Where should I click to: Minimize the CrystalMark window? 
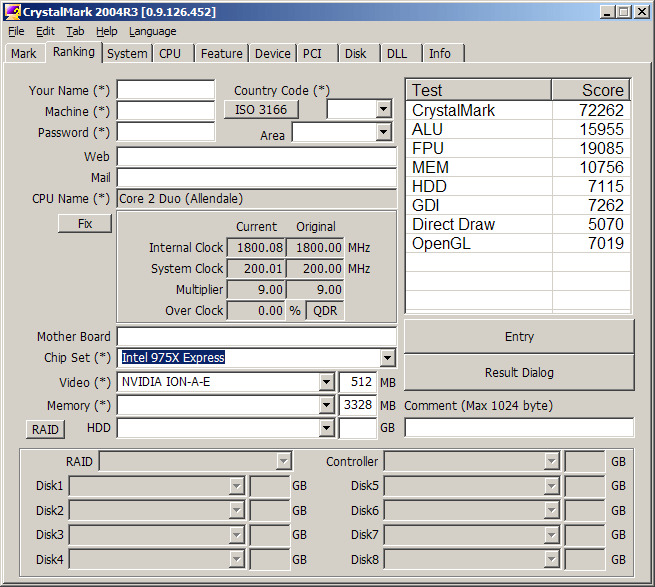[x=607, y=12]
